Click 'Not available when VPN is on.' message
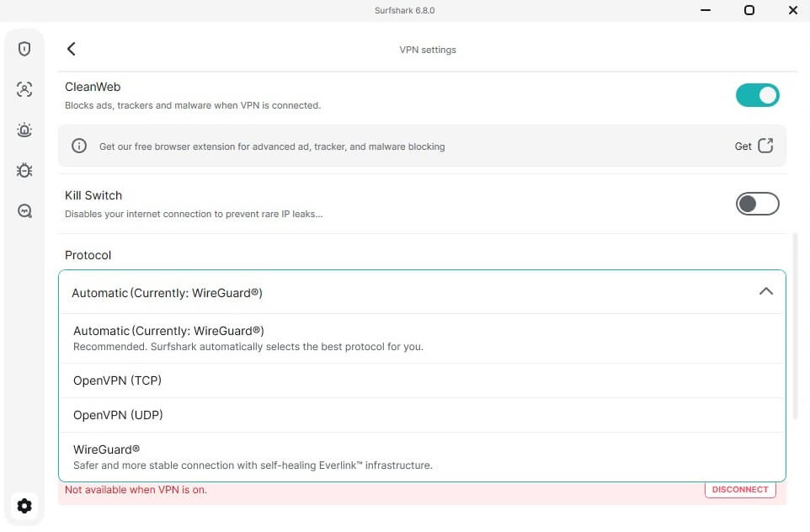 click(x=136, y=490)
